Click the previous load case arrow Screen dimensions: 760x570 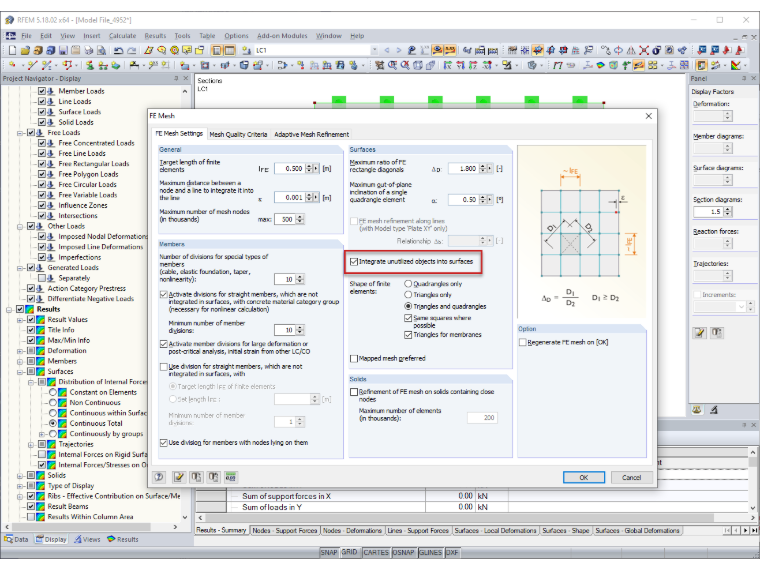coord(387,50)
